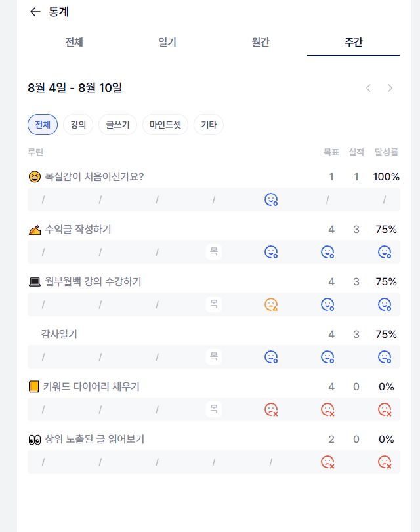This screenshot has height=532, width=420.
Task: Select the 전체 category filter chip
Action: [43, 125]
